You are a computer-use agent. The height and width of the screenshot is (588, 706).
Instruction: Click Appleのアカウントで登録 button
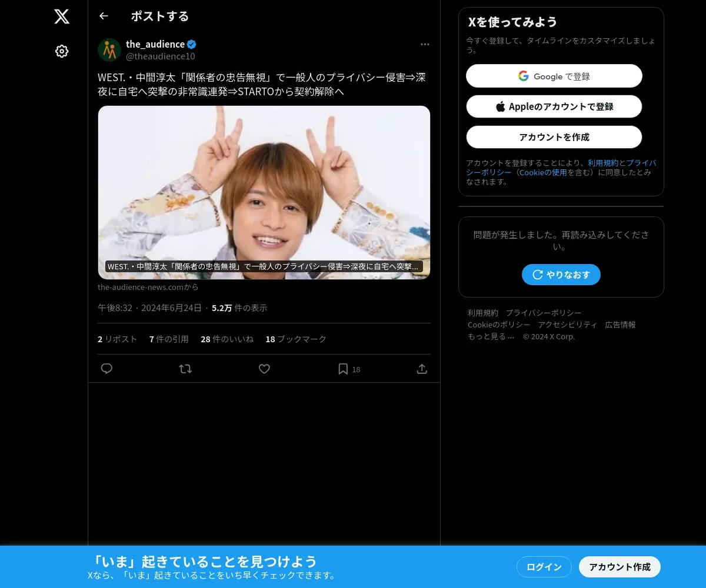click(x=554, y=106)
